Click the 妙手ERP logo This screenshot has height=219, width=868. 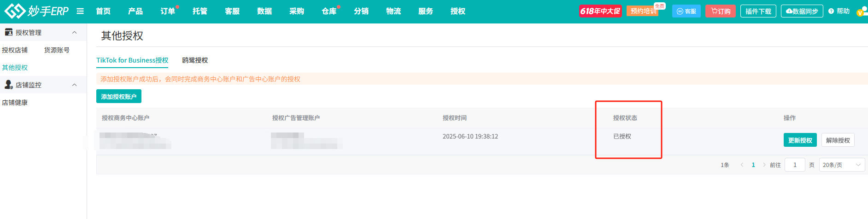(x=36, y=11)
